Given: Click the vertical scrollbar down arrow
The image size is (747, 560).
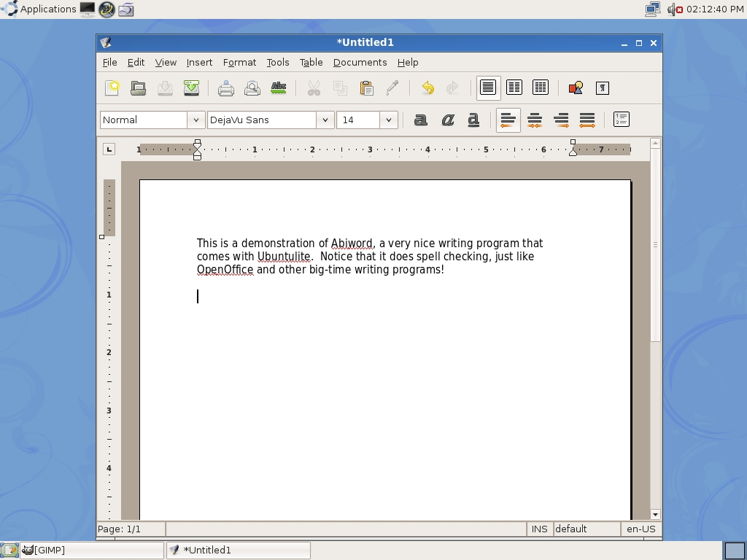Looking at the screenshot, I should [x=655, y=514].
